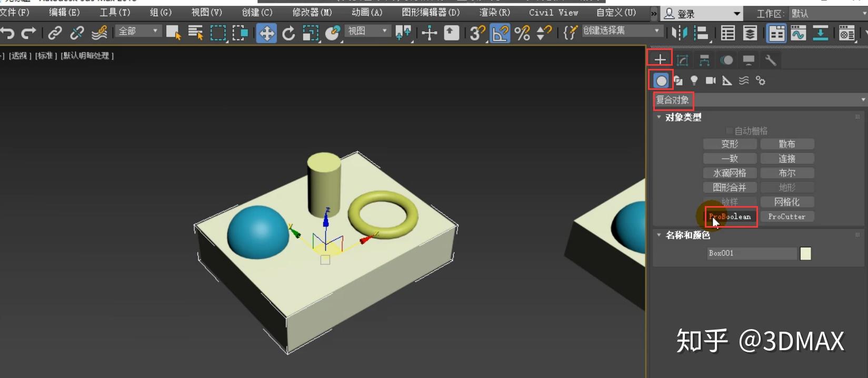Screen dimensions: 868x378
Task: Click the Mirror tool icon
Action: click(679, 33)
